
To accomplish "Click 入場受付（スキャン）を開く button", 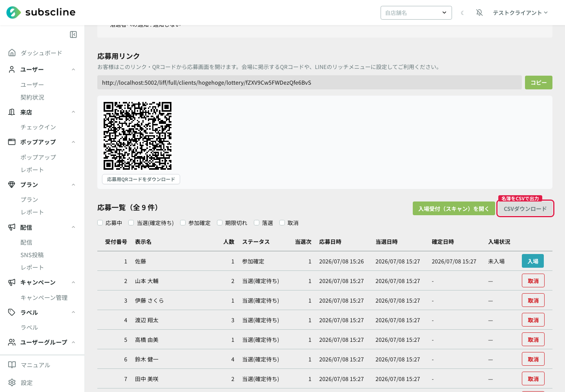I will click(x=454, y=209).
